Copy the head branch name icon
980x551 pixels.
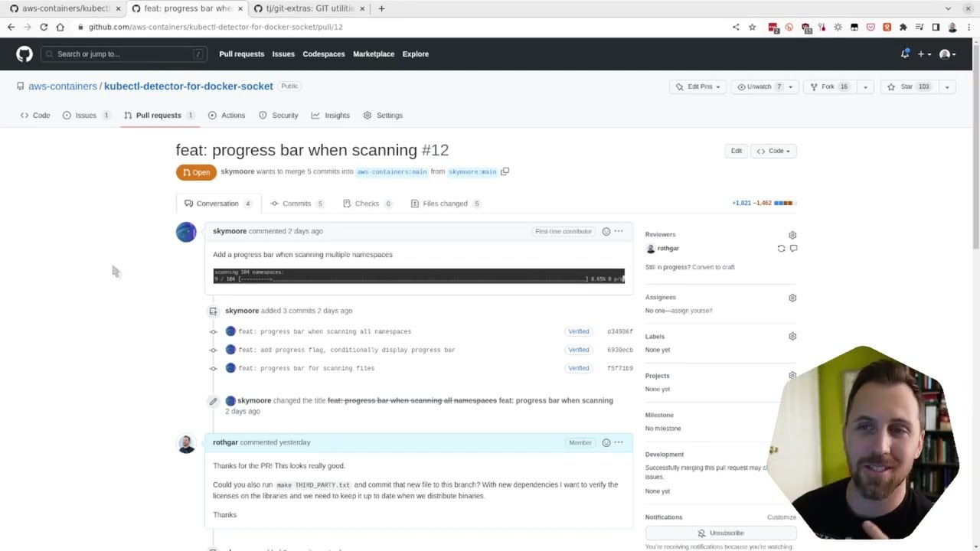[x=505, y=171]
